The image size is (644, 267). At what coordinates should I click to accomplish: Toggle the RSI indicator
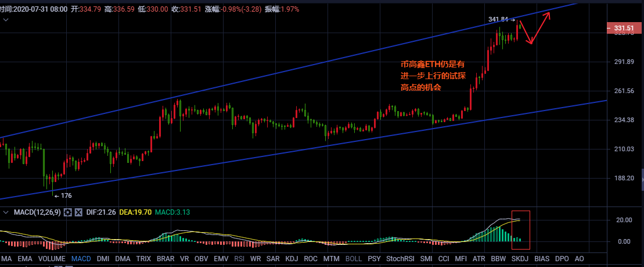(239, 258)
